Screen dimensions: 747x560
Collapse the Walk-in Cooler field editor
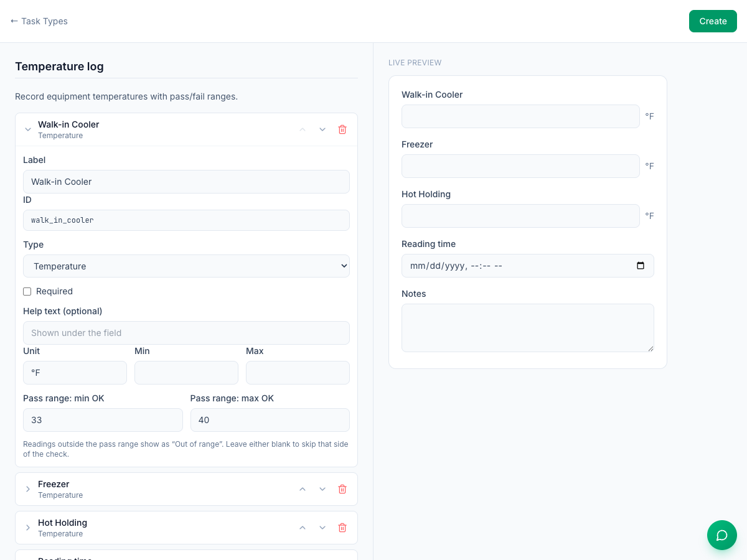click(28, 129)
